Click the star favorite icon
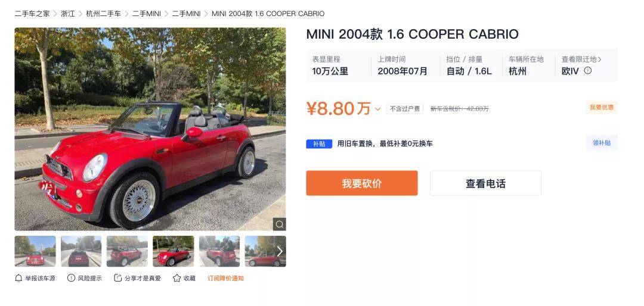 pyautogui.click(x=177, y=278)
